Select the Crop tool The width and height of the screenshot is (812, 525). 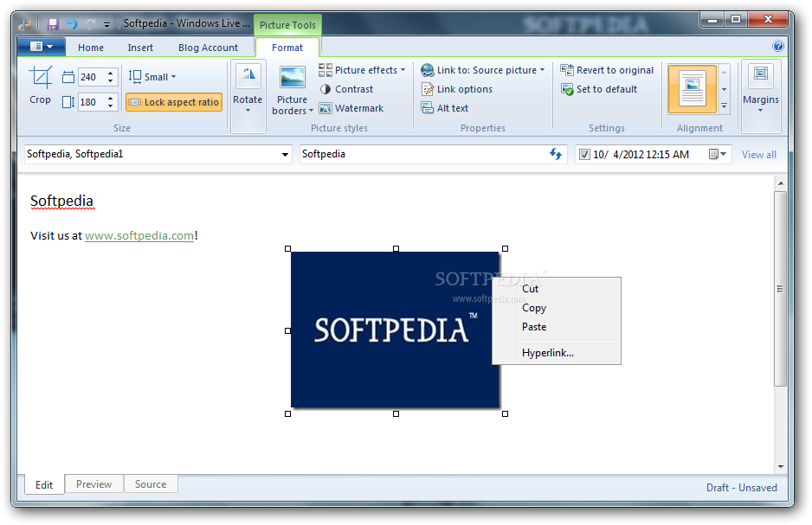40,86
